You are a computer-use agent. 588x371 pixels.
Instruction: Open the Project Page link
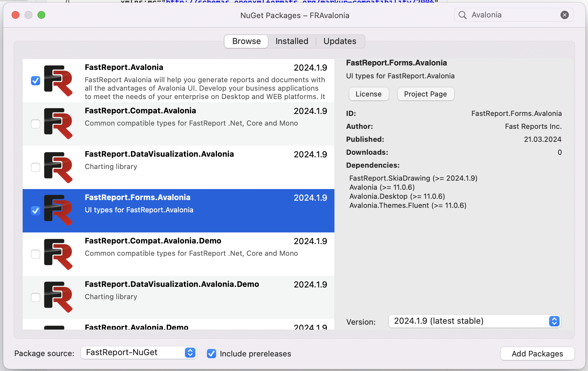426,94
